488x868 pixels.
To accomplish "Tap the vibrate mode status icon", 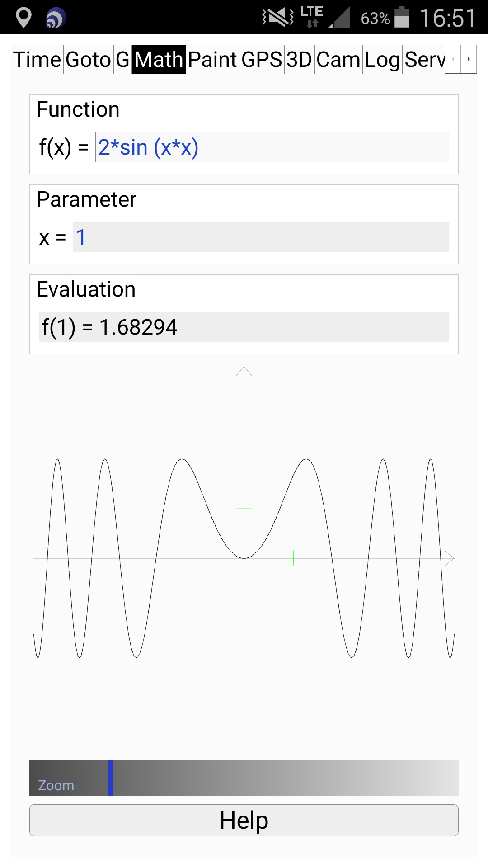I will click(x=278, y=18).
